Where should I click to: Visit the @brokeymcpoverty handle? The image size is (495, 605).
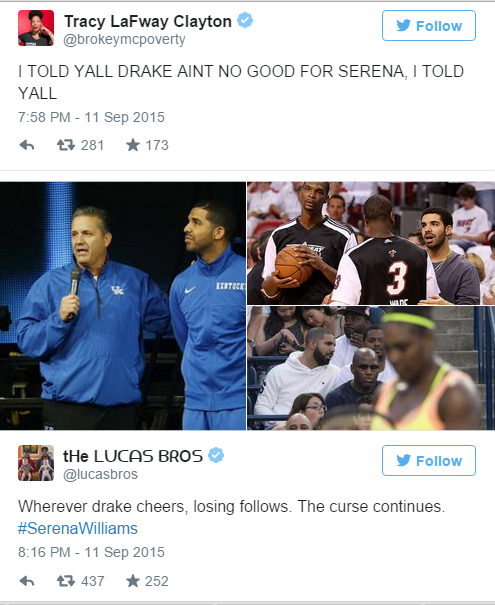[124, 39]
